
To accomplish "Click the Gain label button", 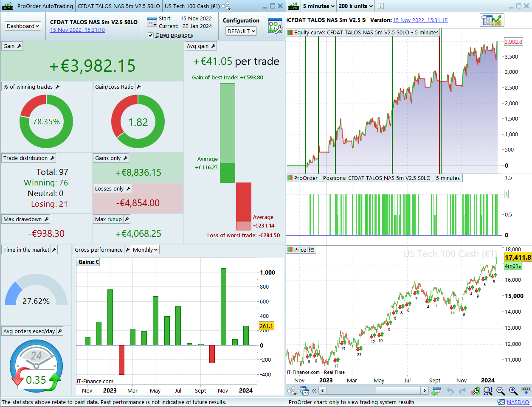I will point(9,46).
